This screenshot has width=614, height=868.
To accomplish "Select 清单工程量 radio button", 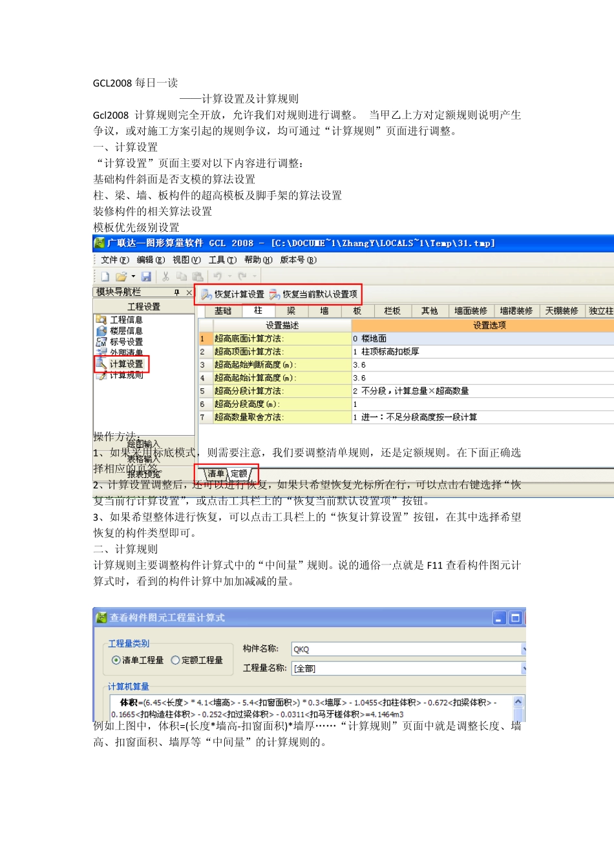I will (x=137, y=660).
